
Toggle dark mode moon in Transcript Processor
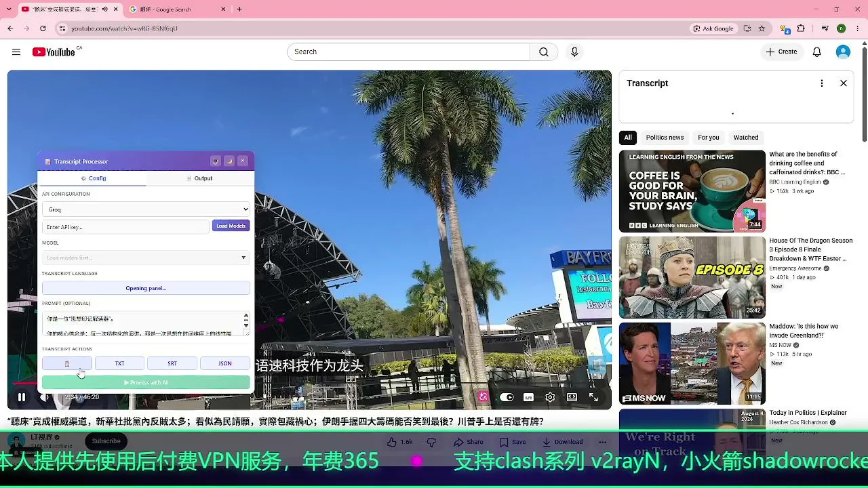tap(229, 161)
